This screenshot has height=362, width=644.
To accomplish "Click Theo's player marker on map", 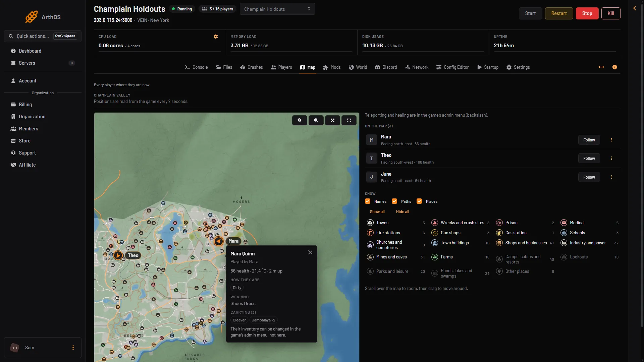I will 118,255.
